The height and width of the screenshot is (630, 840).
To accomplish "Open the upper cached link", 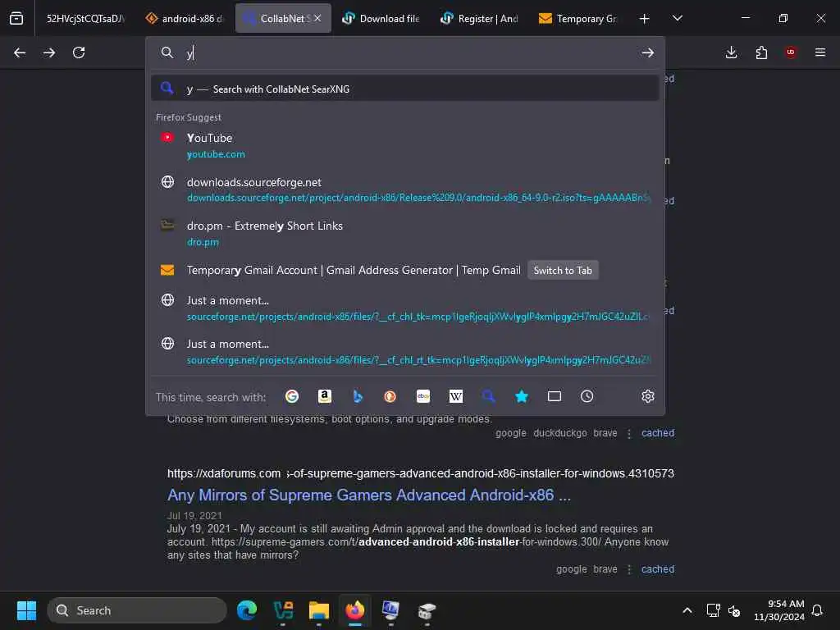I will (x=658, y=433).
